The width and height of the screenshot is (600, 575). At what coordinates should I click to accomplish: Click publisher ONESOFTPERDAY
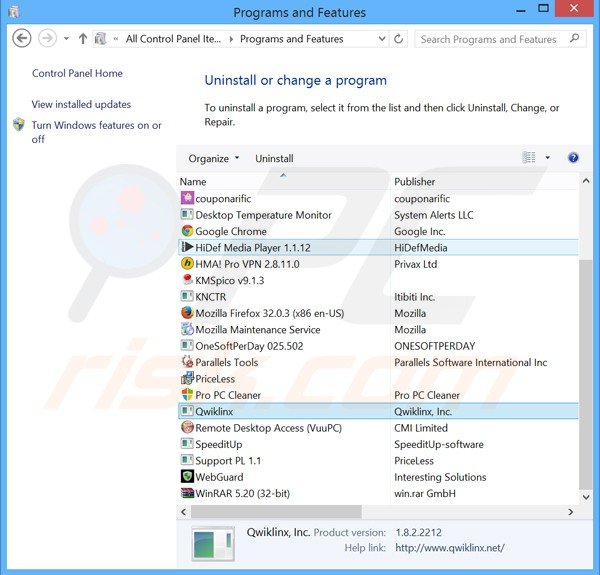(435, 346)
